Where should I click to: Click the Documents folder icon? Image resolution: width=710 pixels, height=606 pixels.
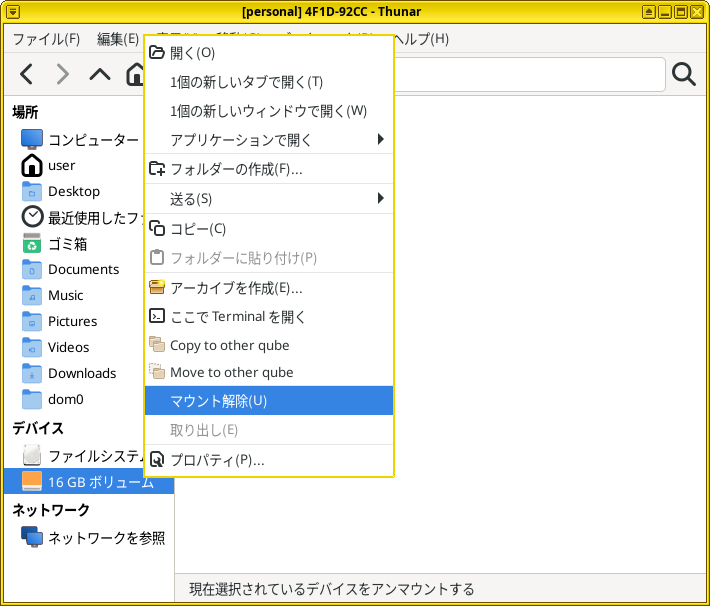tap(32, 269)
